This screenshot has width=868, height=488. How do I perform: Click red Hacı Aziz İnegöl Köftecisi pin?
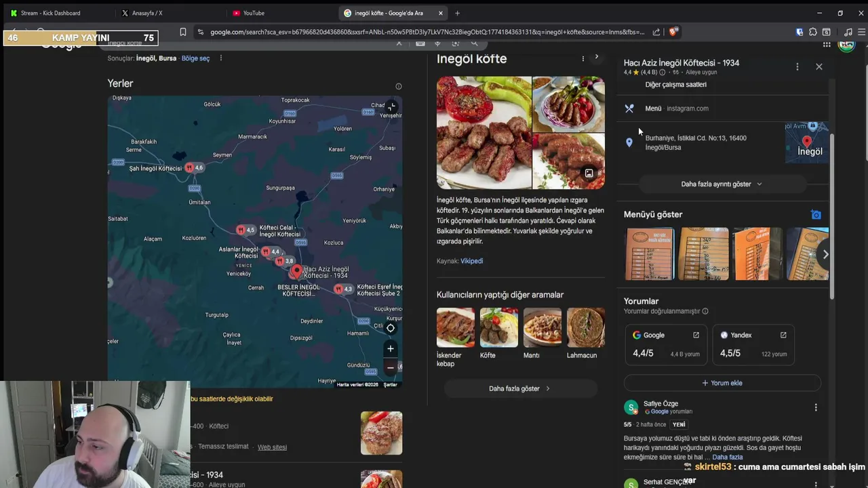tap(296, 272)
